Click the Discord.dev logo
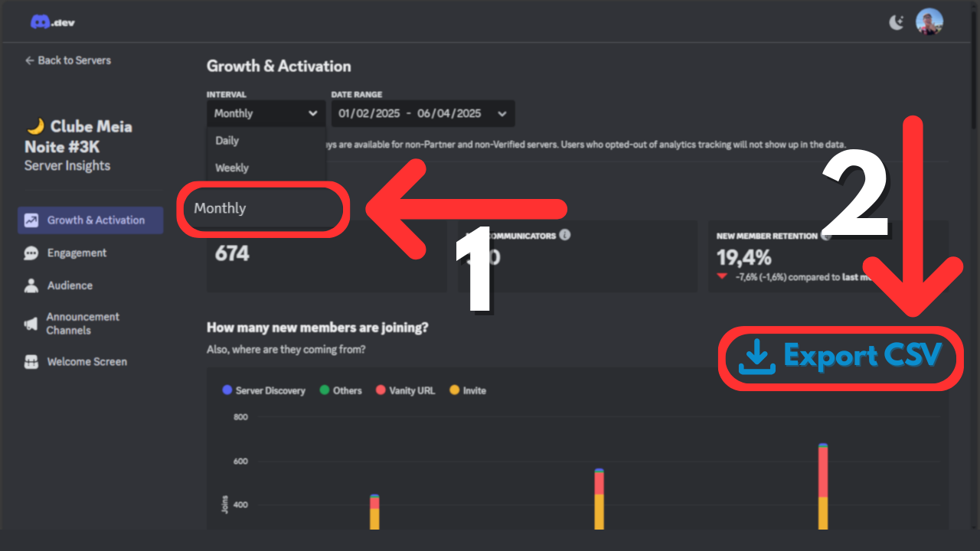This screenshot has width=980, height=551. tap(53, 22)
